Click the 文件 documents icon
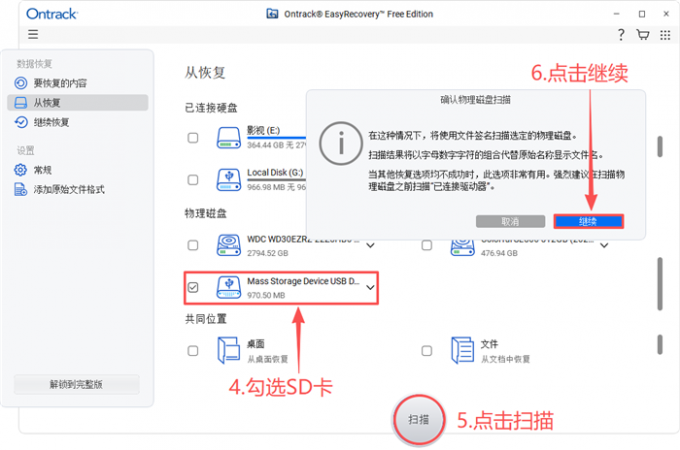680x450 pixels. (x=462, y=350)
